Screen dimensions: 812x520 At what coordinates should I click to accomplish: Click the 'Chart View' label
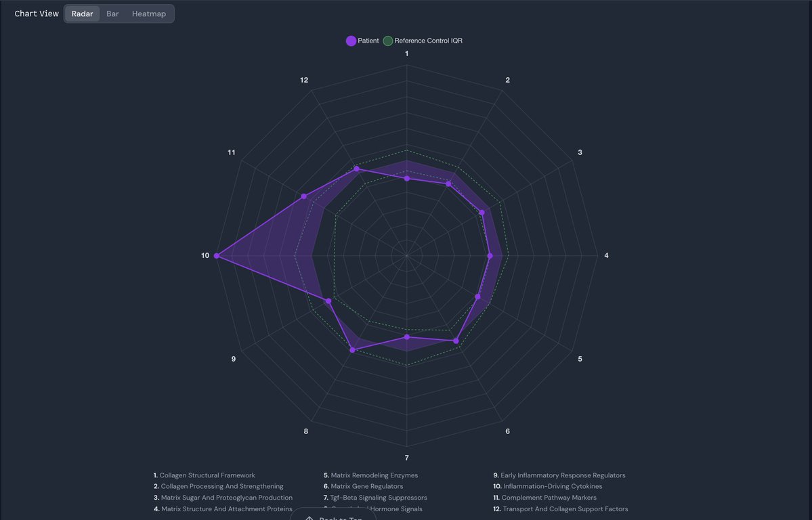click(x=37, y=14)
